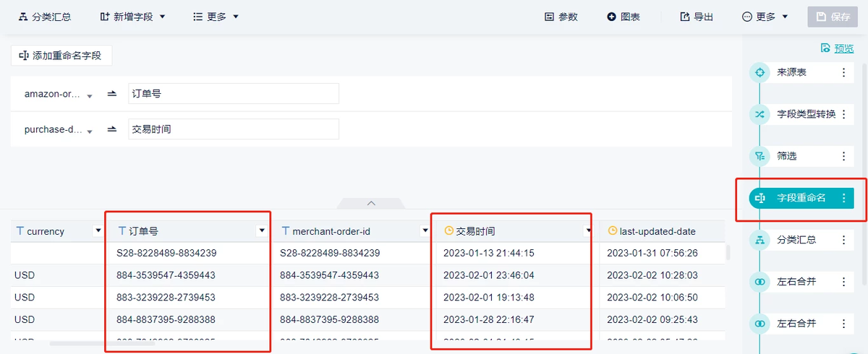This screenshot has height=354, width=868.
Task: Open the three-dot menu for 来源表
Action: [844, 72]
